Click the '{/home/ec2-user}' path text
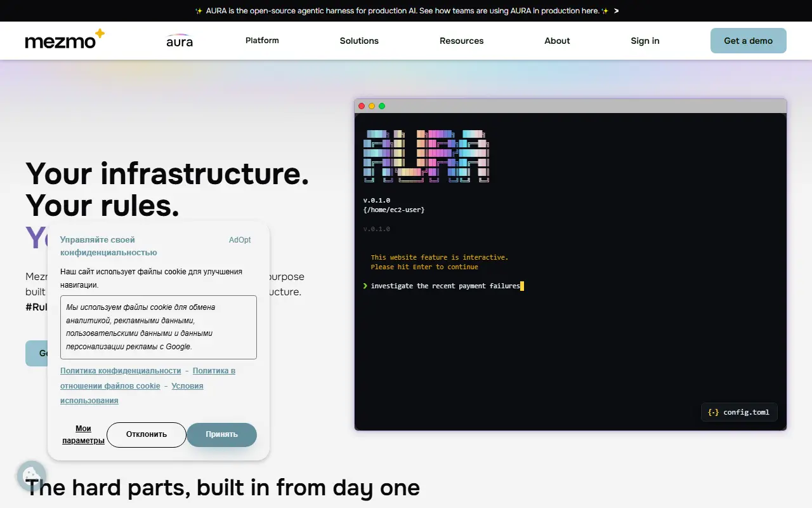 (x=394, y=210)
